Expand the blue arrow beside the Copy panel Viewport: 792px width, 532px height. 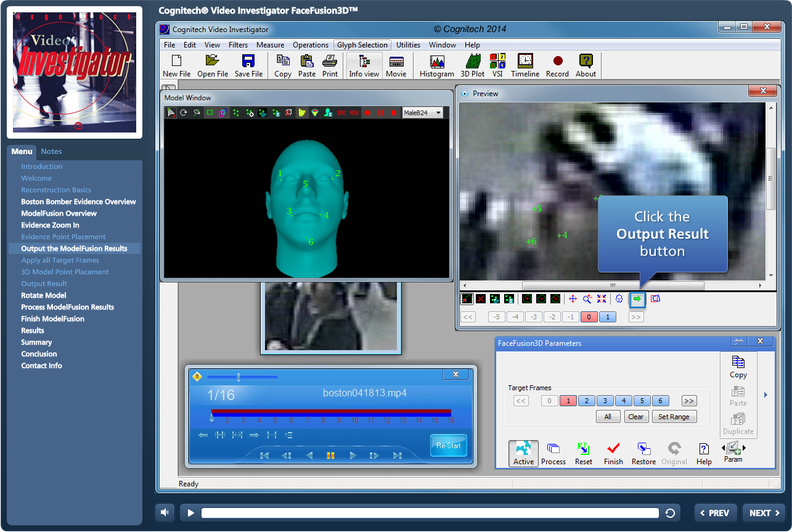coord(765,395)
